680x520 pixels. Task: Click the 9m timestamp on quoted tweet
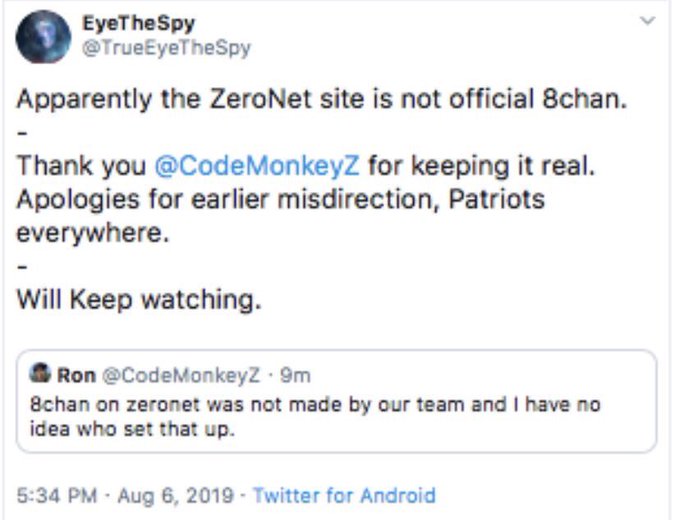pos(297,375)
